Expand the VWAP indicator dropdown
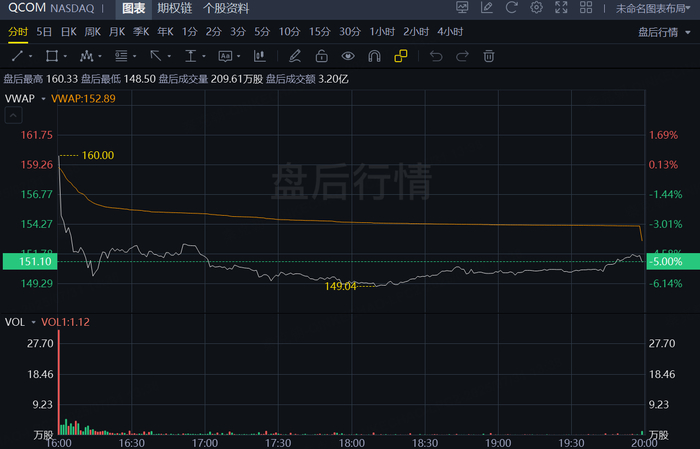The width and height of the screenshot is (700, 449). click(x=43, y=99)
